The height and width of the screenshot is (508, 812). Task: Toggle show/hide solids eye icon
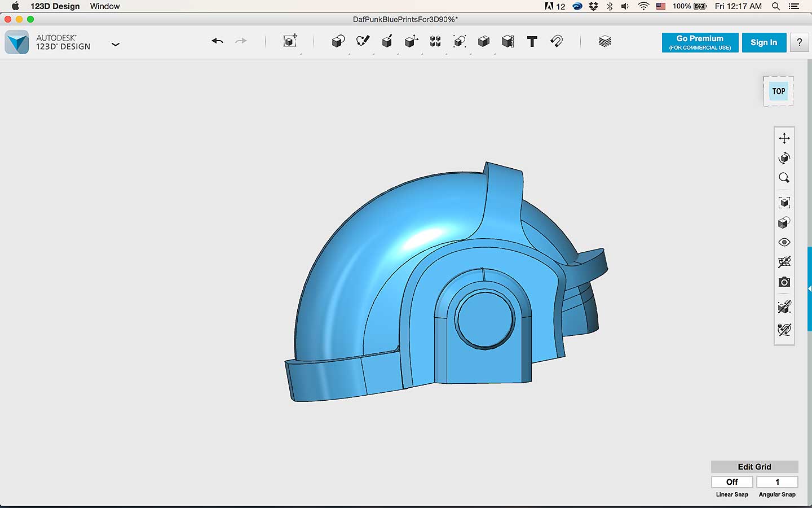(784, 242)
